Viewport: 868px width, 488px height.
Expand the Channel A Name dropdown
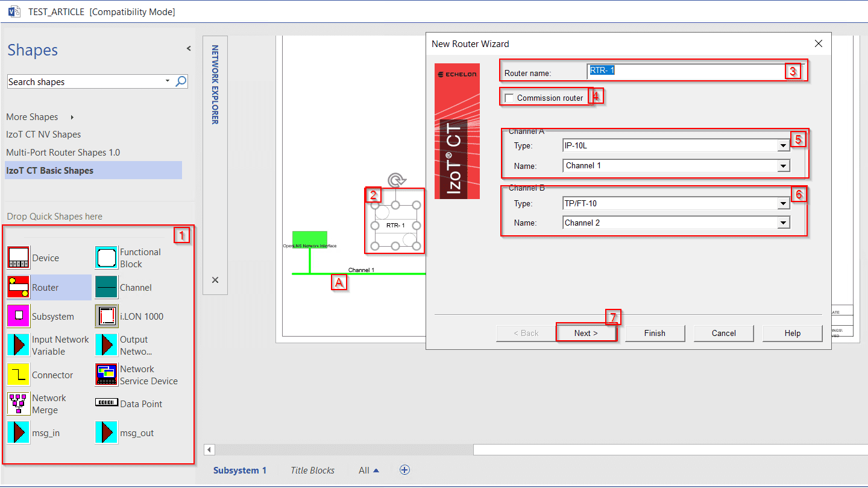[x=783, y=166]
